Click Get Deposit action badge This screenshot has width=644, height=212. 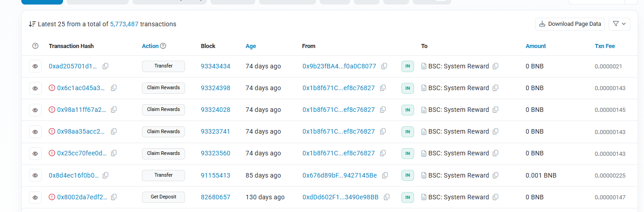pyautogui.click(x=163, y=197)
